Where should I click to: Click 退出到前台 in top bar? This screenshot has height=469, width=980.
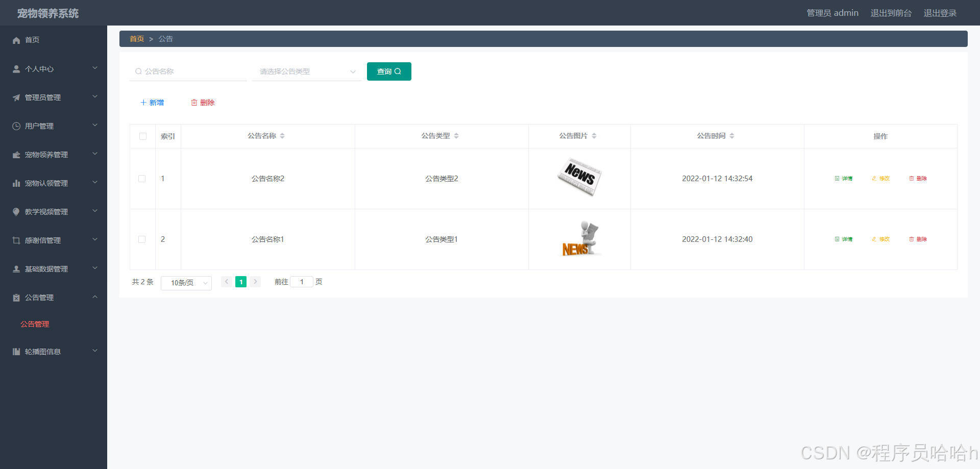[891, 13]
